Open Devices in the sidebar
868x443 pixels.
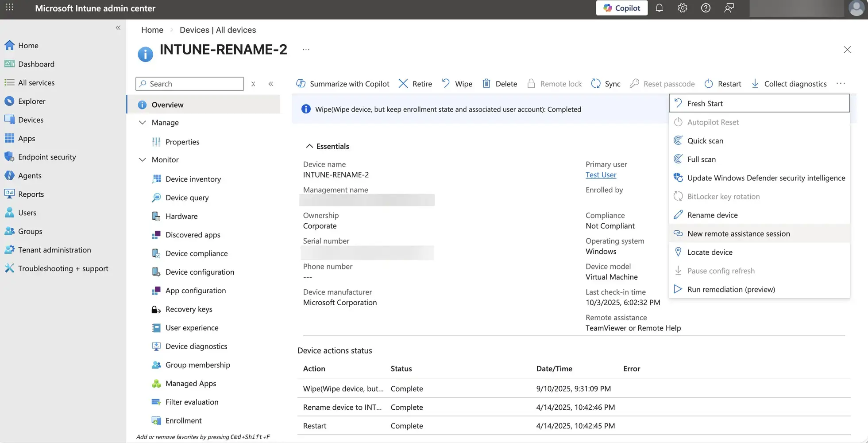pyautogui.click(x=31, y=120)
